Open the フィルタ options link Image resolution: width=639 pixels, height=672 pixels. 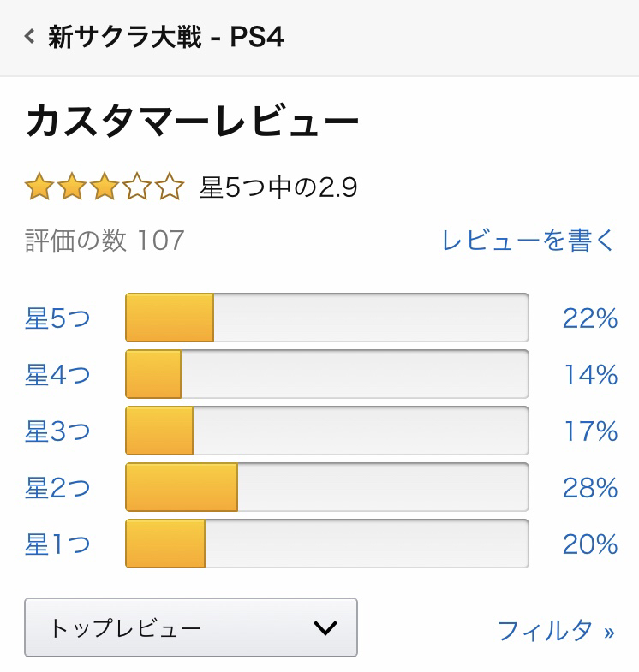(556, 631)
